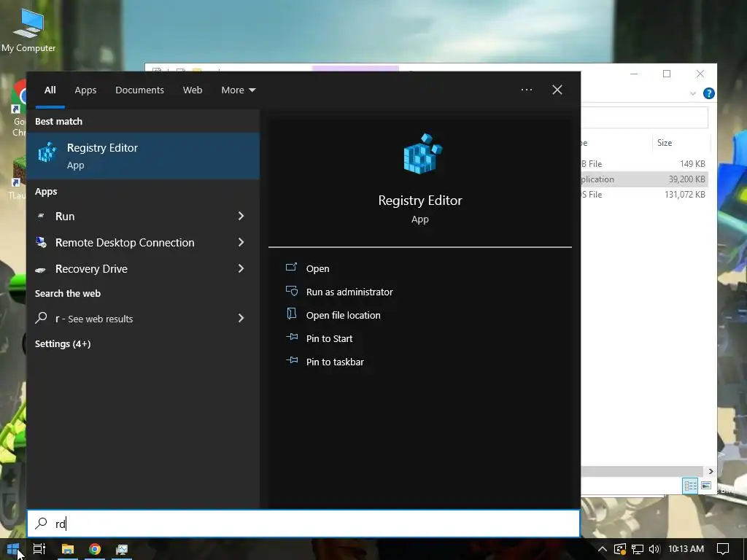Switch to the Documents tab

tap(139, 90)
